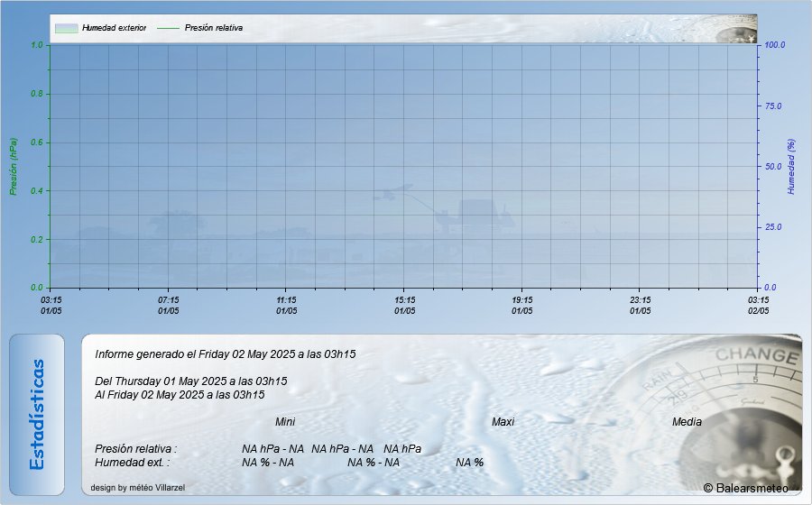Click the 23:15 01/05 time label
This screenshot has height=505, width=812.
point(640,306)
